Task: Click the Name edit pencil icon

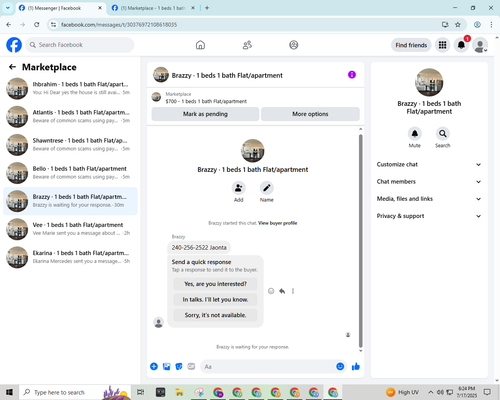Action: tap(267, 188)
